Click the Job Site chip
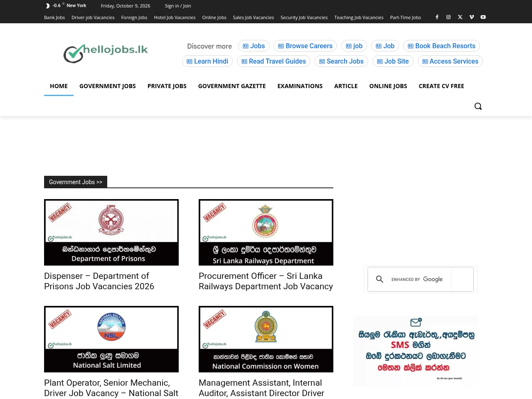 click(393, 61)
